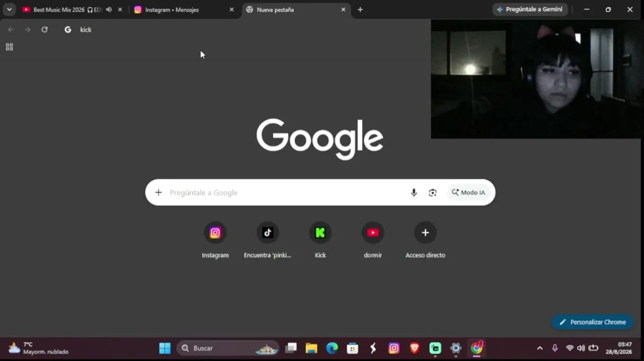This screenshot has height=361, width=644.
Task: Open Wi-Fi network settings in tray
Action: click(570, 348)
